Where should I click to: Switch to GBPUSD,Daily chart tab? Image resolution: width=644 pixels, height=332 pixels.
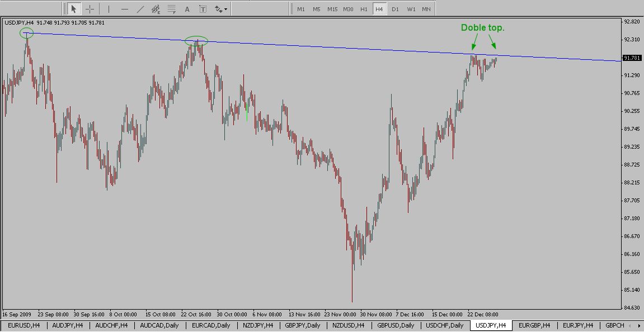click(x=396, y=325)
